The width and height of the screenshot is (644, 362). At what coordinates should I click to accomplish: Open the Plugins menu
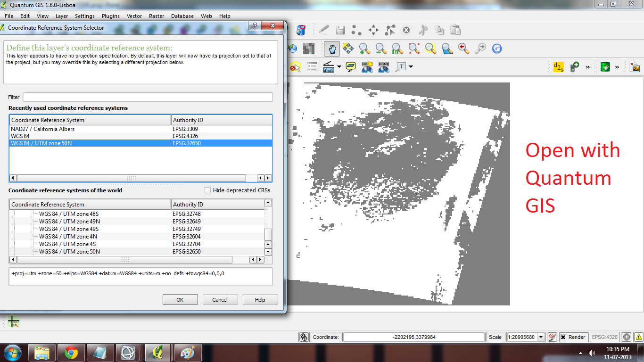click(111, 16)
